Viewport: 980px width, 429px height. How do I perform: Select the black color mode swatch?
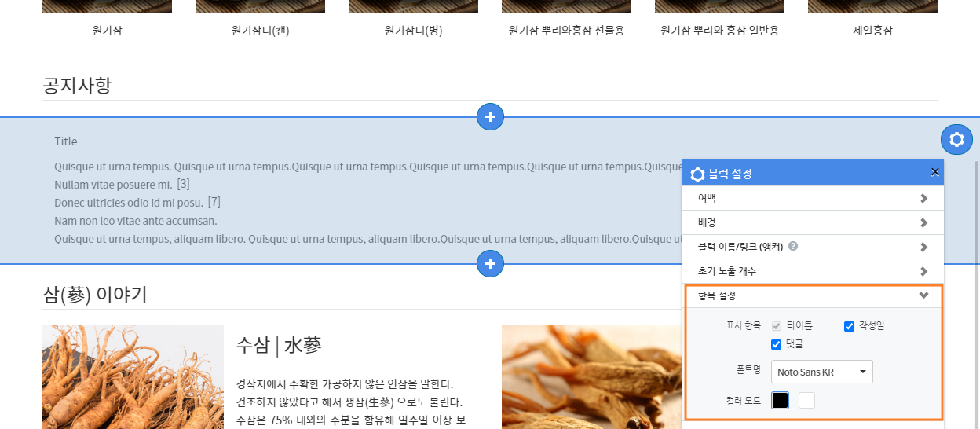coord(780,401)
